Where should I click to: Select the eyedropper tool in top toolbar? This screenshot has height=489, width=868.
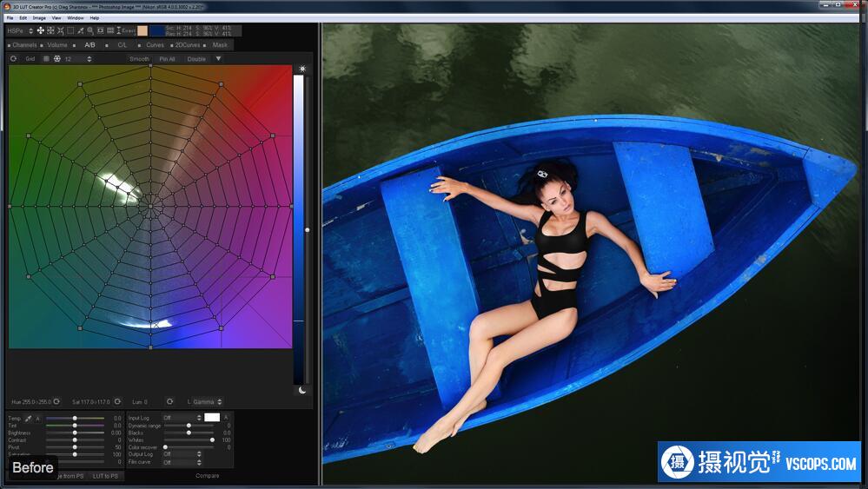pos(80,30)
